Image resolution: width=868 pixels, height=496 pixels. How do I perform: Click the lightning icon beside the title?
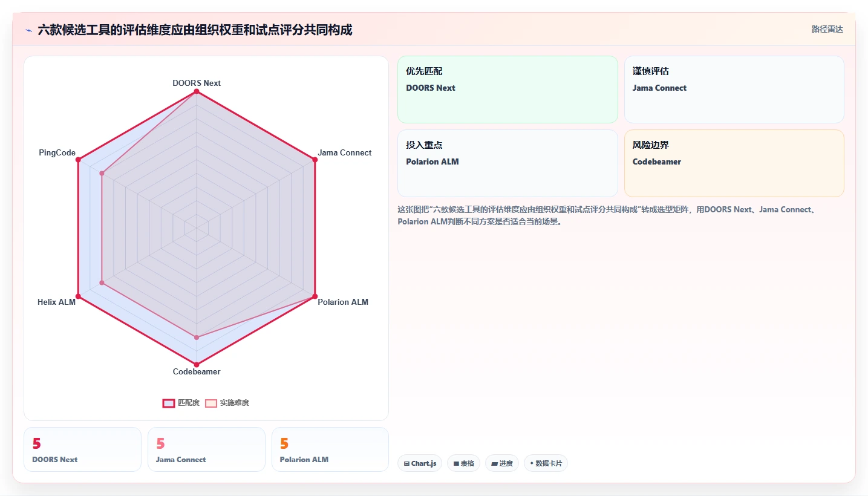click(29, 30)
